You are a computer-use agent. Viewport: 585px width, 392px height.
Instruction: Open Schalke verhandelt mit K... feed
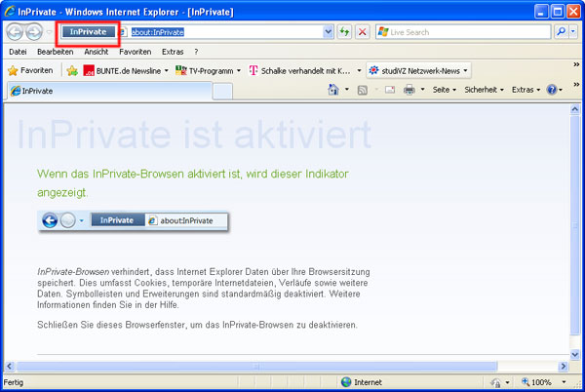pos(300,70)
